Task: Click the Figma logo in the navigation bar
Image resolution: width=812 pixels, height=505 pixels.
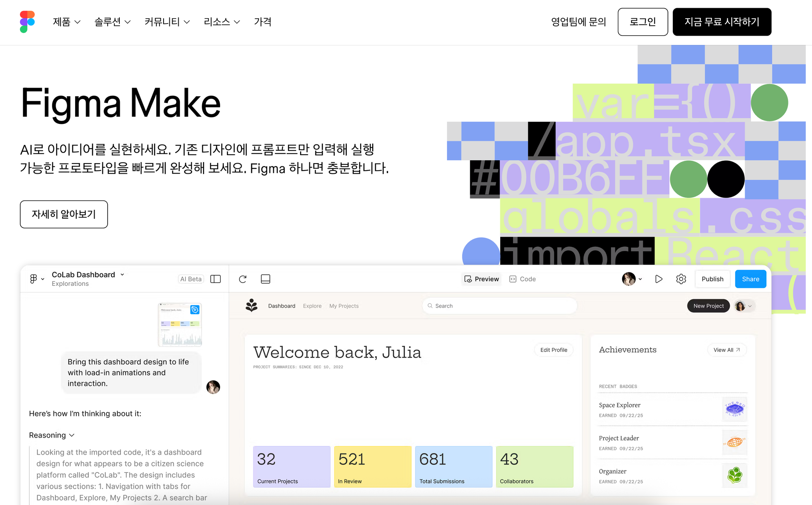Action: pyautogui.click(x=27, y=22)
